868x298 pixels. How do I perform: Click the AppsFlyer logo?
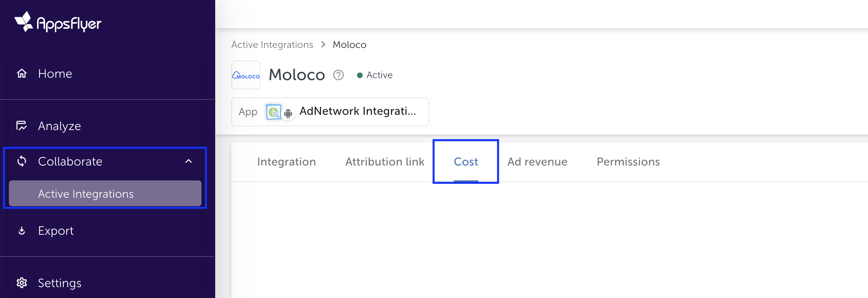click(58, 22)
